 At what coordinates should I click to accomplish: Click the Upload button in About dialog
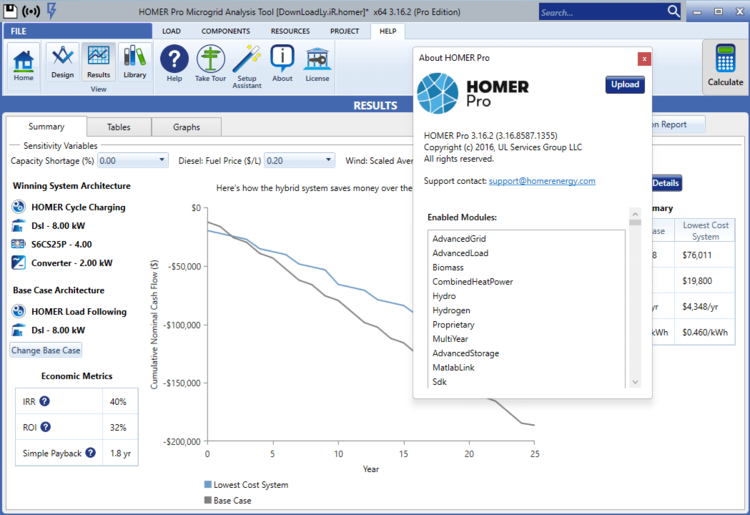click(x=625, y=85)
